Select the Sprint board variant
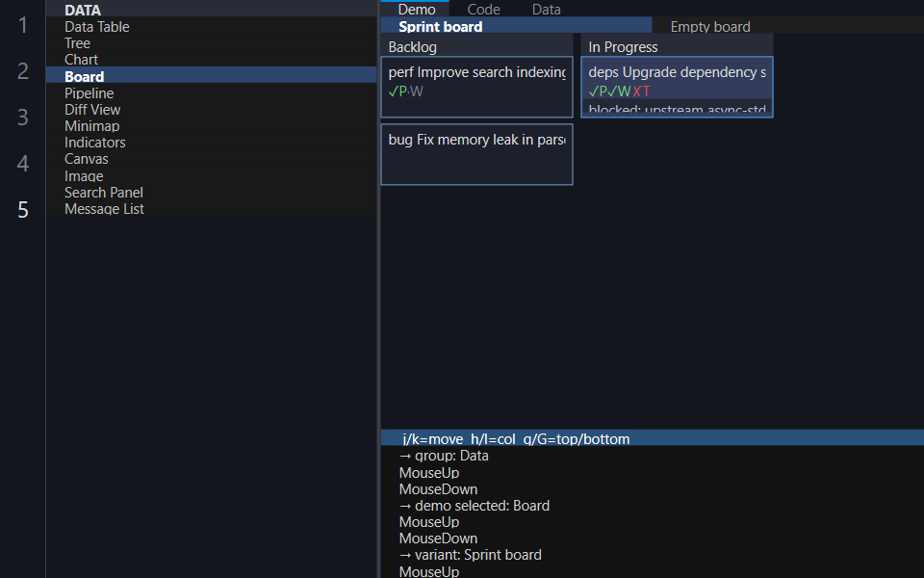The height and width of the screenshot is (578, 924). (516, 26)
